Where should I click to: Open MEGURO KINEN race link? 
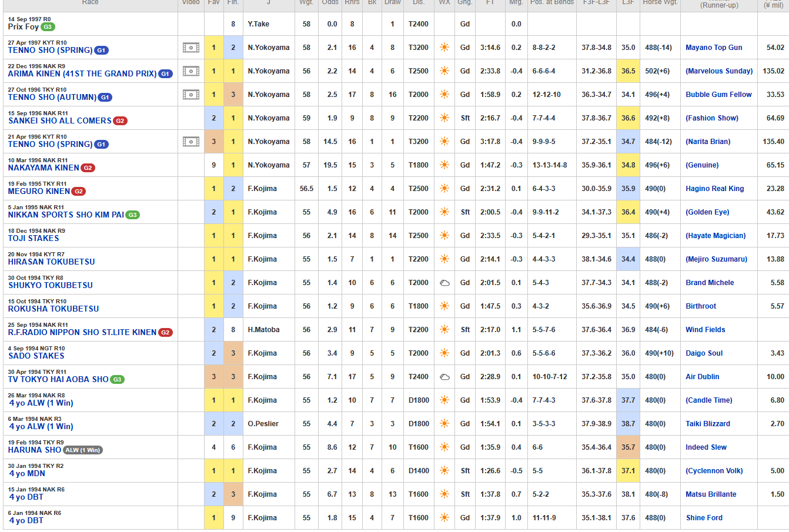(x=39, y=191)
